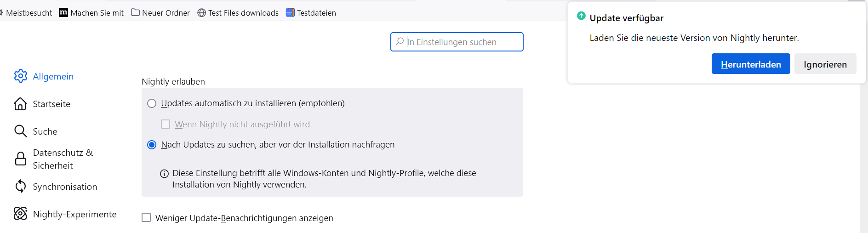
Task: Open the Meistbesucht bookmarks list
Action: pyautogui.click(x=28, y=13)
